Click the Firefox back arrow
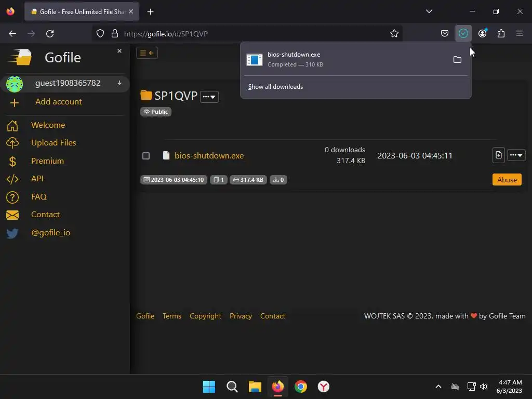This screenshot has height=399, width=532. coord(12,34)
